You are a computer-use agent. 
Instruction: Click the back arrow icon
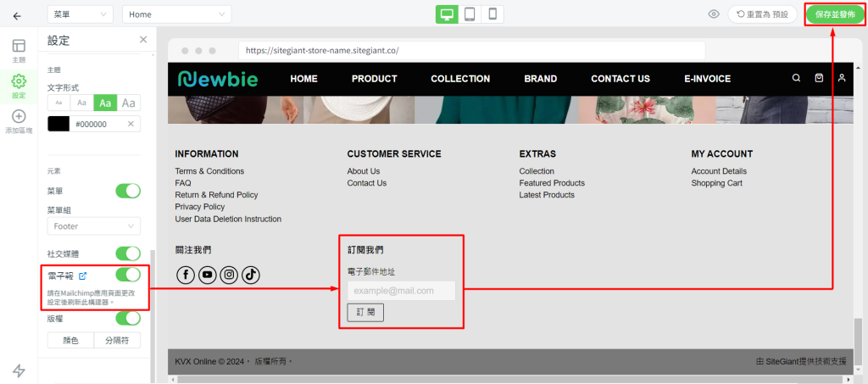pyautogui.click(x=17, y=15)
